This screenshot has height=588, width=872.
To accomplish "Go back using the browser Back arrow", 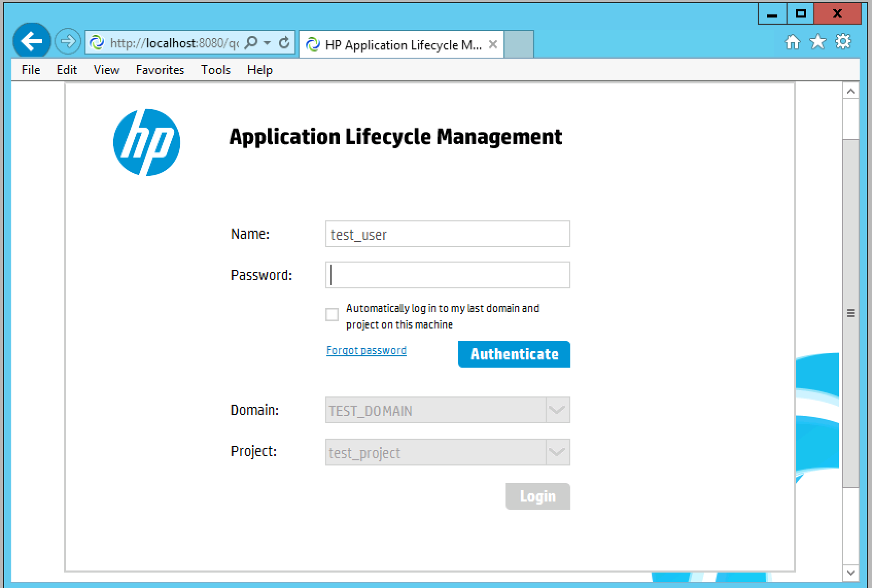I will point(31,41).
